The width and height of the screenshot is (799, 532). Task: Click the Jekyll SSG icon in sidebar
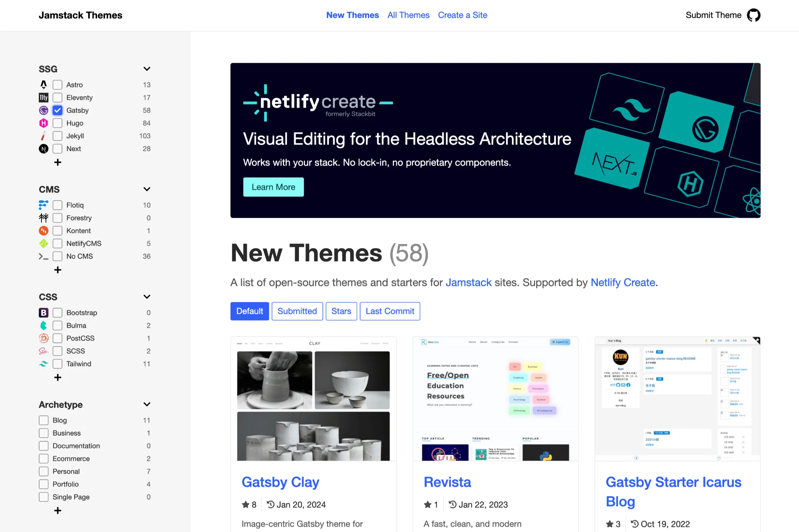44,136
